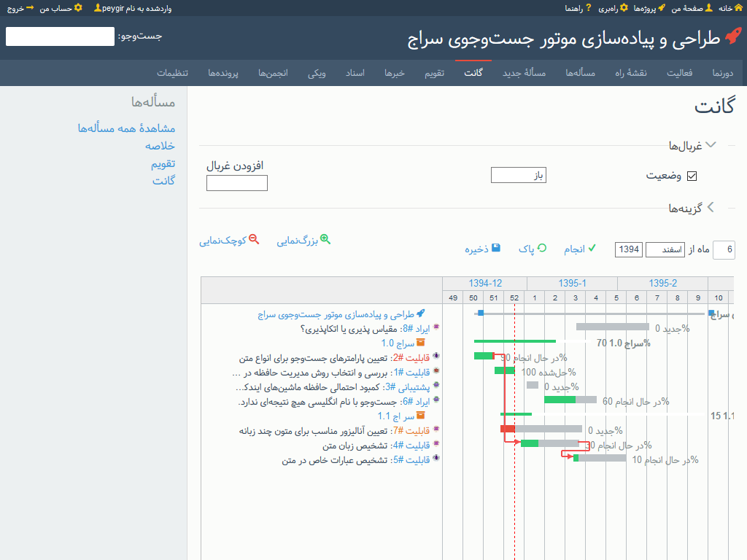Click the help question mark icon (راهنما)
This screenshot has width=747, height=560.
point(589,8)
